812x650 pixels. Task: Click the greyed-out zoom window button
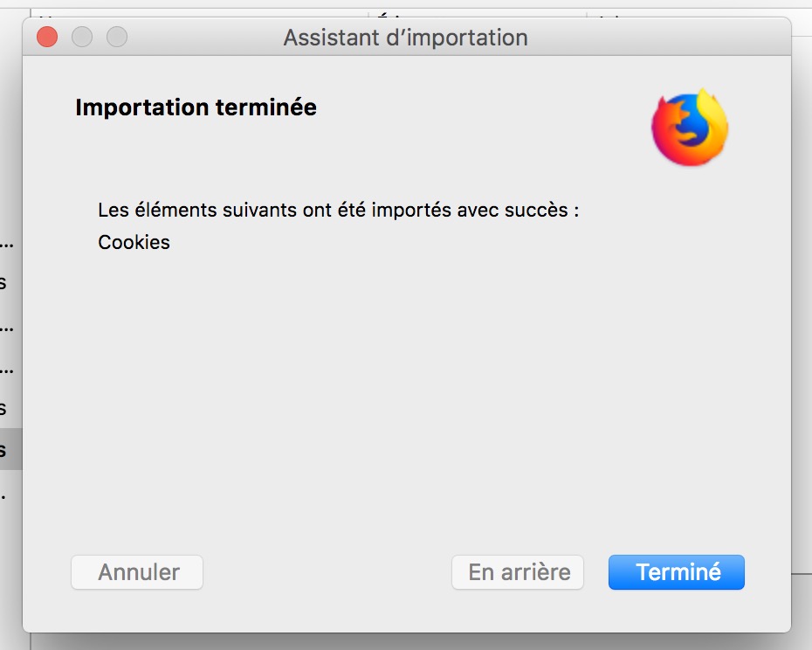click(x=117, y=38)
